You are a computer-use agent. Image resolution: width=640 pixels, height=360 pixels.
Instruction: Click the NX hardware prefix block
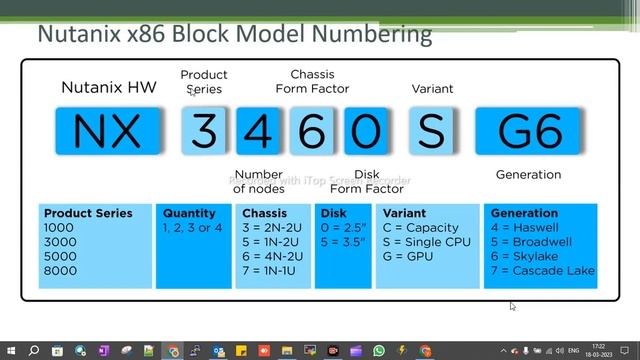pyautogui.click(x=108, y=131)
